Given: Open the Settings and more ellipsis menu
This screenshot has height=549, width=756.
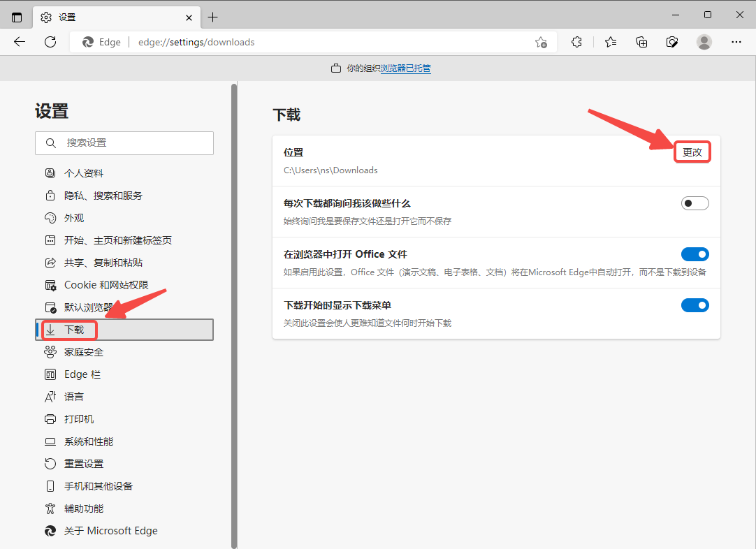Looking at the screenshot, I should click(x=736, y=42).
